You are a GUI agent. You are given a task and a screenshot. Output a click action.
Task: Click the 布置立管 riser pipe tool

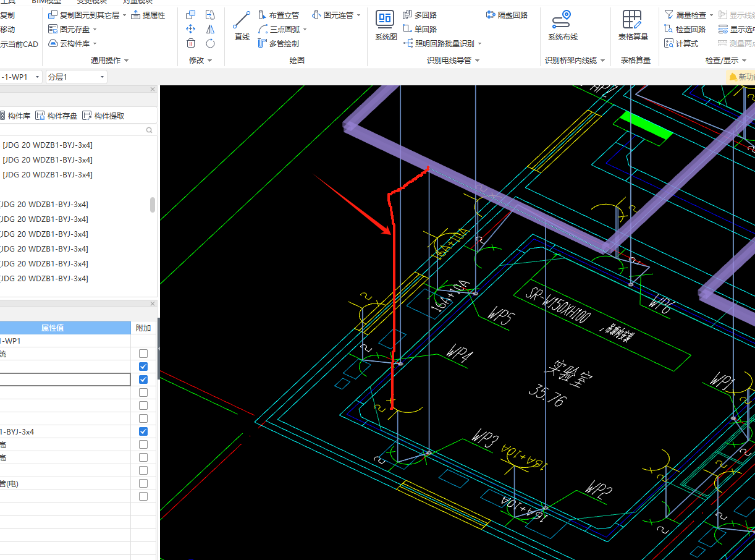point(279,15)
